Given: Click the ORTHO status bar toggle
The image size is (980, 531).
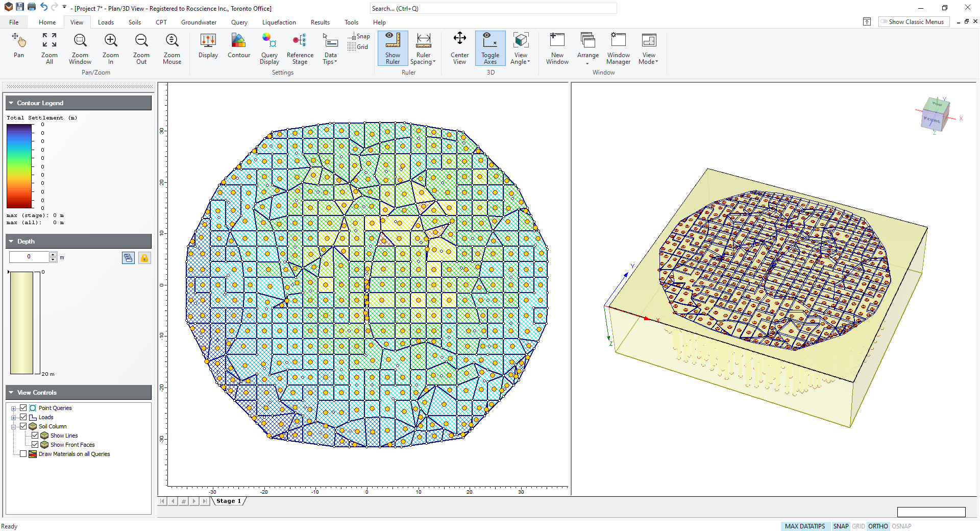Looking at the screenshot, I should pos(877,526).
